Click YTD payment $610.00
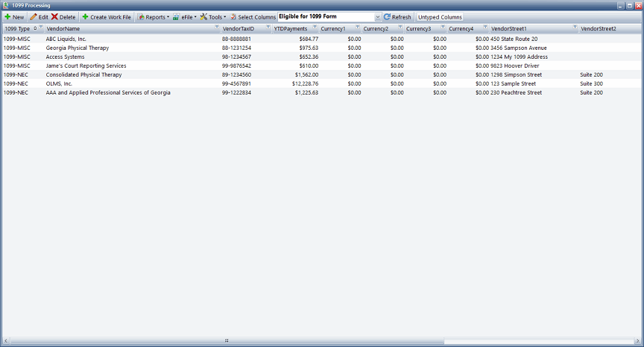 pos(309,66)
